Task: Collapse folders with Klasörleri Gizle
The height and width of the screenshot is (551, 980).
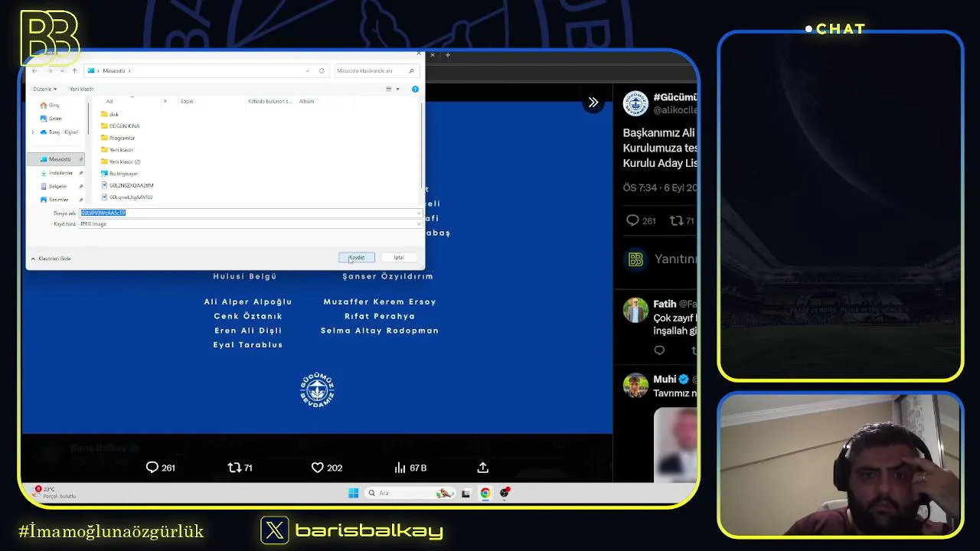Action: 51,259
